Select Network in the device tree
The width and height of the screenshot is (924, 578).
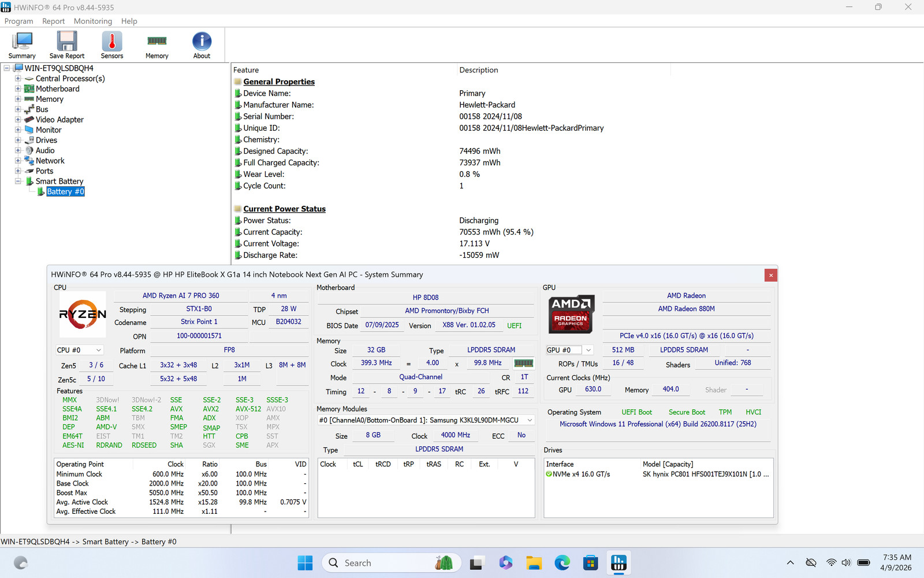[50, 161]
